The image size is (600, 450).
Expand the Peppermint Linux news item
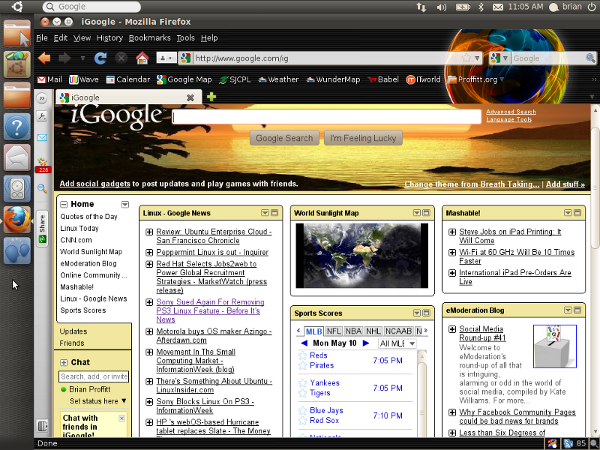tap(150, 252)
